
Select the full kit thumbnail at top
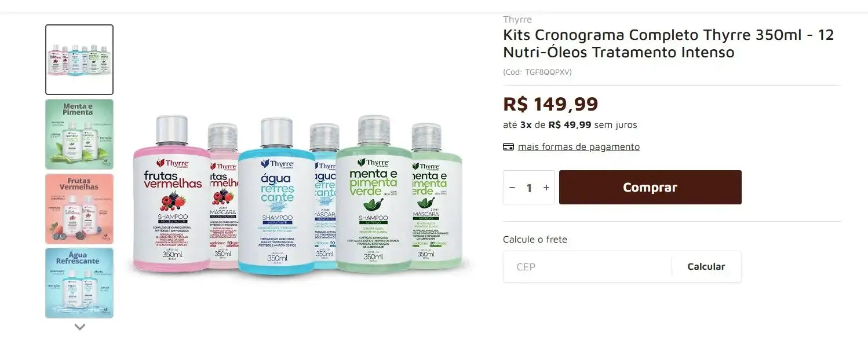coord(79,60)
